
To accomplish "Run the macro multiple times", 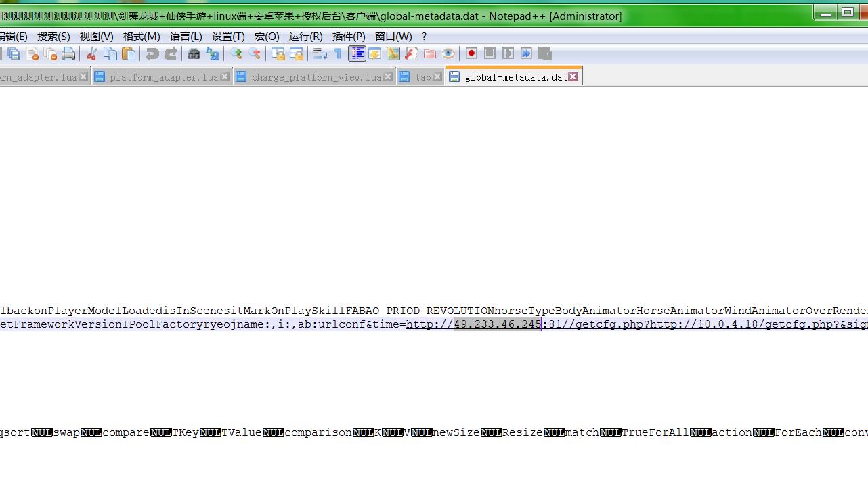I will (x=526, y=53).
